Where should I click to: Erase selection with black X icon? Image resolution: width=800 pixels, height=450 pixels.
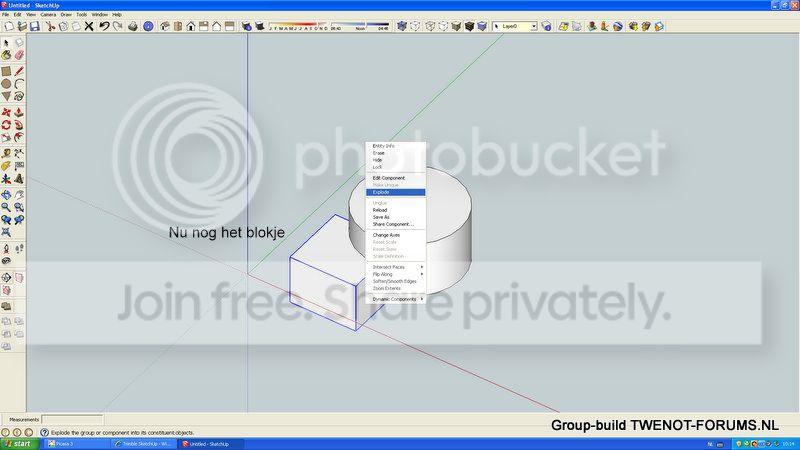(x=89, y=26)
